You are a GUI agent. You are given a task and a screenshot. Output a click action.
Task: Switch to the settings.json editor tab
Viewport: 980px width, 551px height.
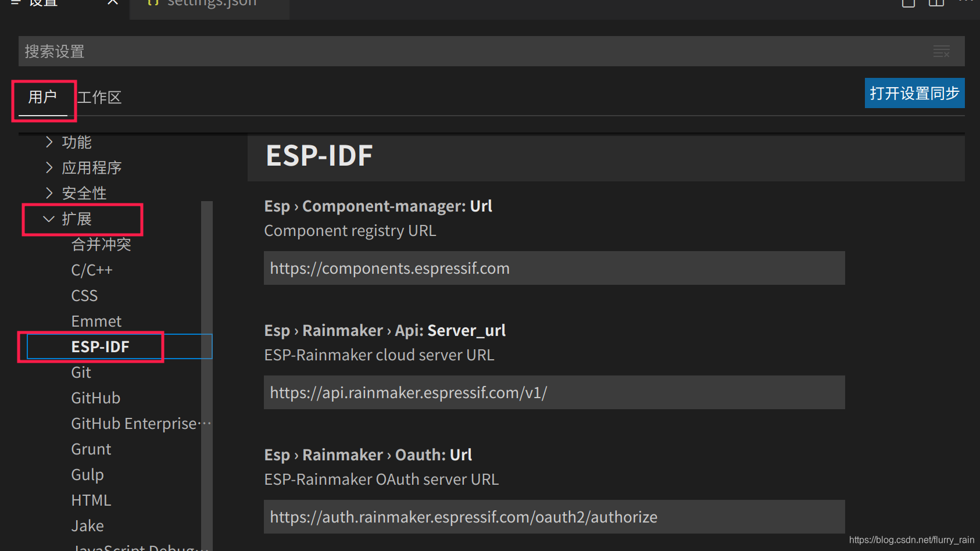click(x=210, y=6)
